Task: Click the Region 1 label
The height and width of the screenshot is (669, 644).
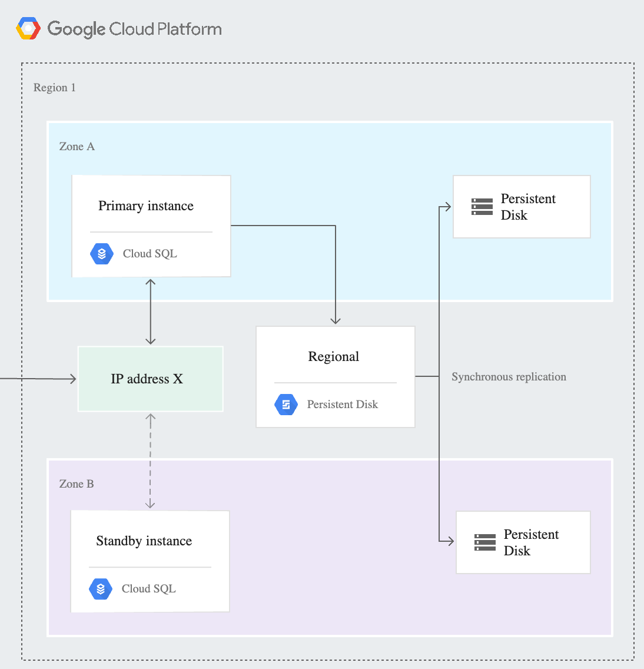Action: (55, 88)
